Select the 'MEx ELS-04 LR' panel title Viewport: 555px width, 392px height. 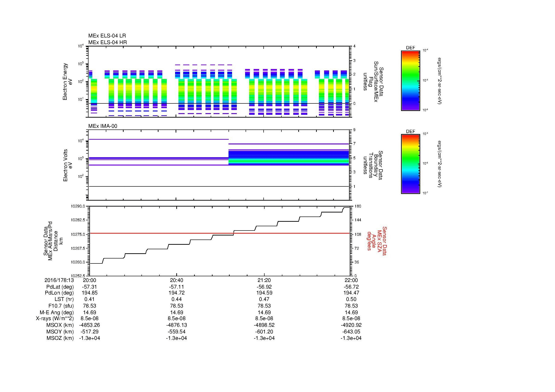tap(107, 36)
